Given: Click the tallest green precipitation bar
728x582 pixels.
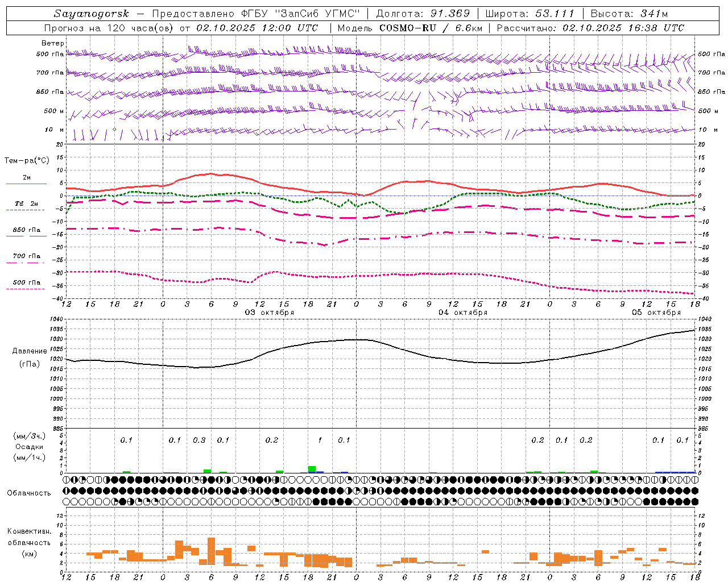Looking at the screenshot, I should [x=312, y=469].
